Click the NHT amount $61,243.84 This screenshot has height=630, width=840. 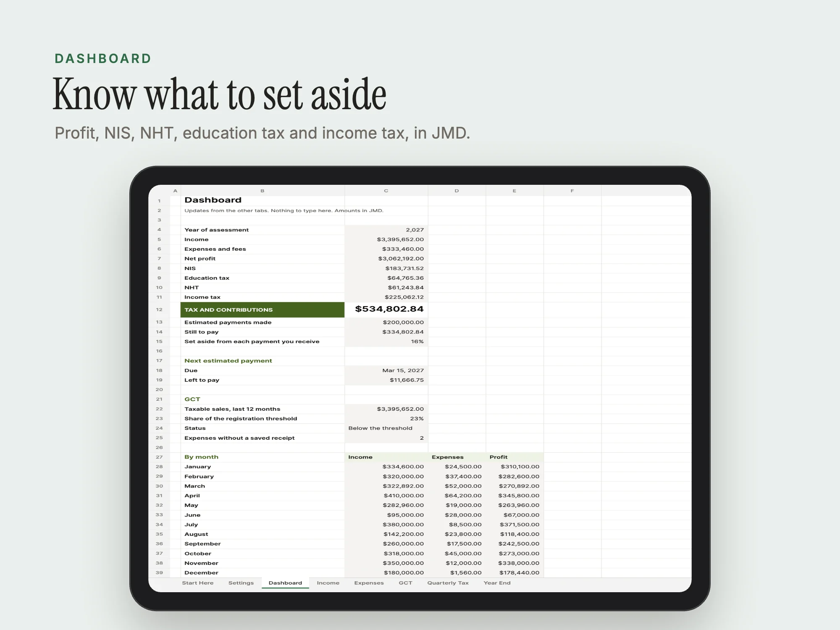click(386, 288)
